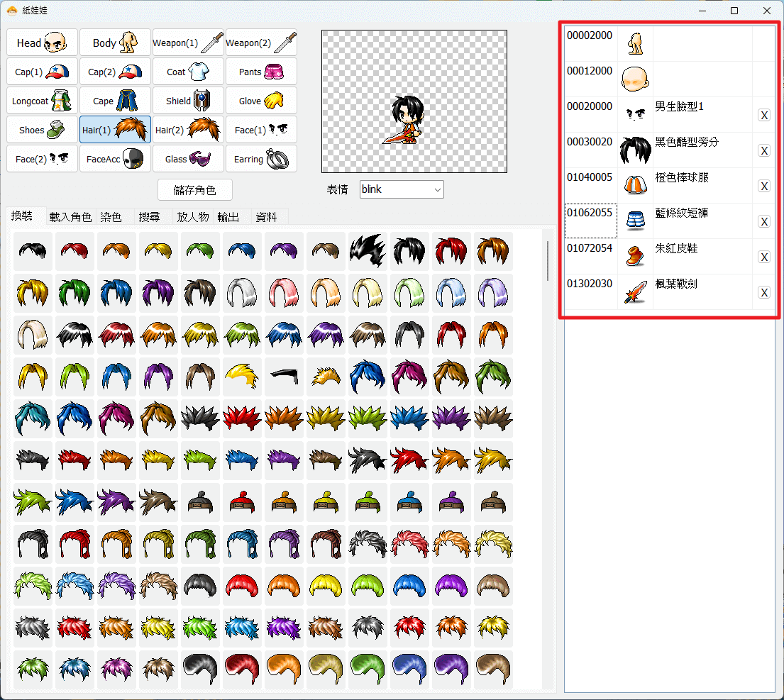Remove 男生臉型1 with its X button
Viewport: 784px width, 700px height.
[764, 116]
